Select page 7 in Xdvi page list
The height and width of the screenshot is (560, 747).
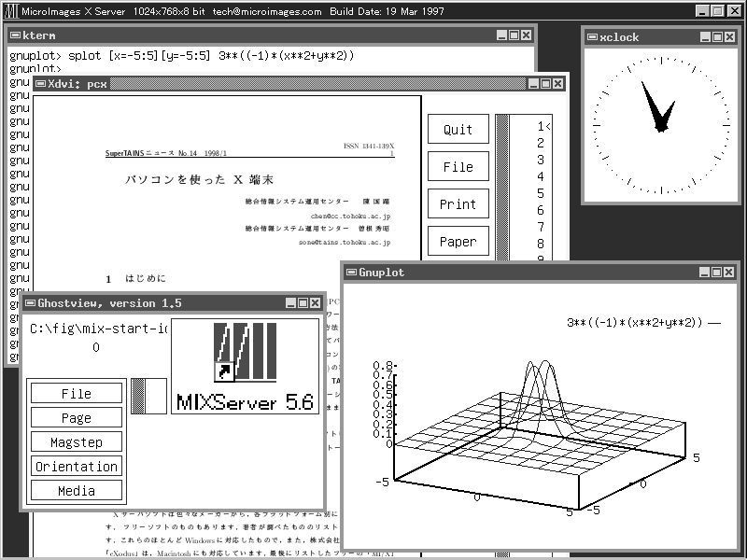click(x=541, y=227)
